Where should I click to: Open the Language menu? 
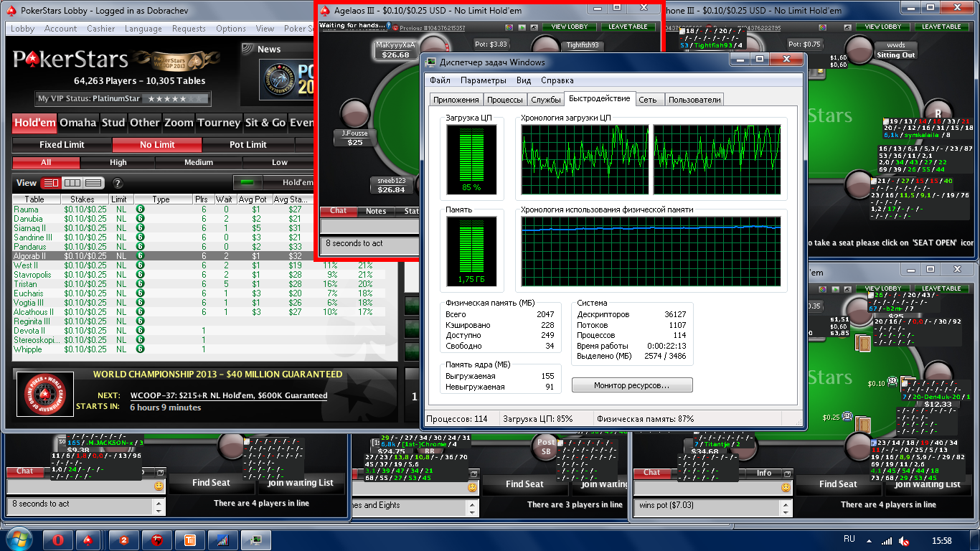tap(143, 29)
